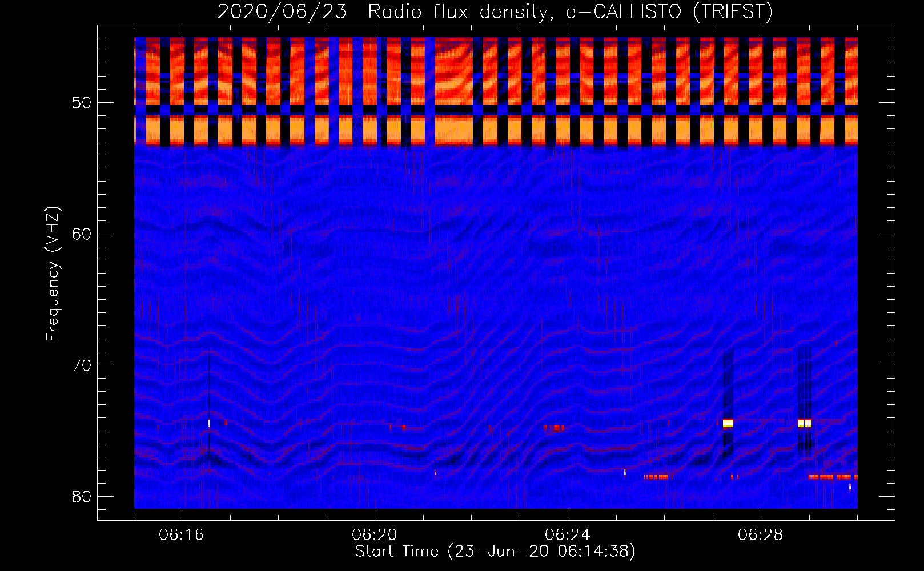
Task: Click the 'Frequency (MHZ)' axis label
Action: 53,274
